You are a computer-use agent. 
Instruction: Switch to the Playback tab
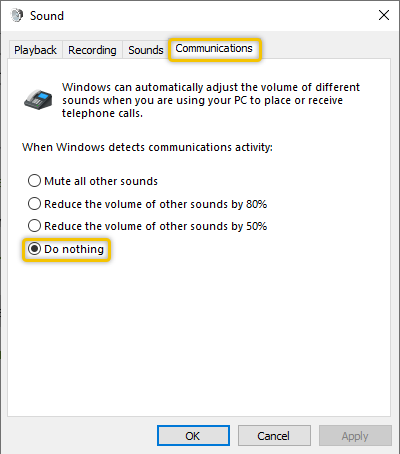[35, 50]
